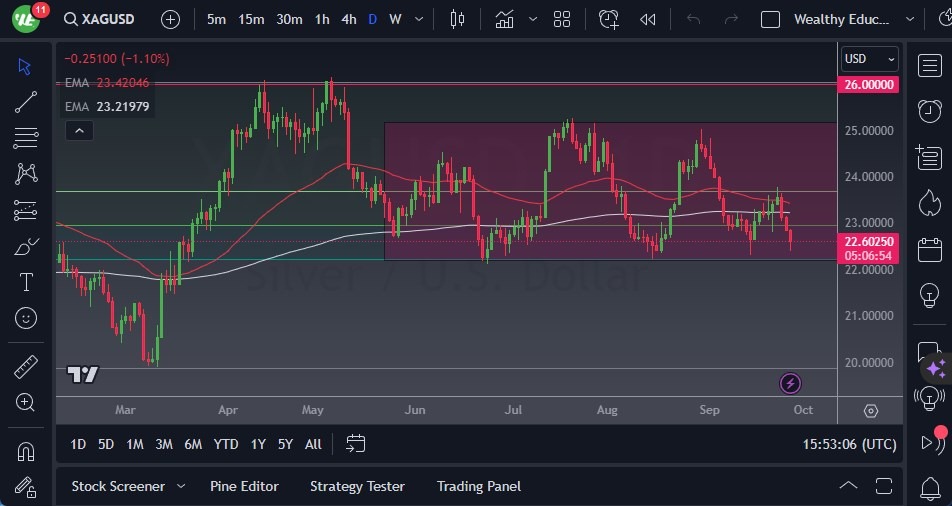Click the XAGUSD symbol search field
952x506 pixels.
(105, 19)
